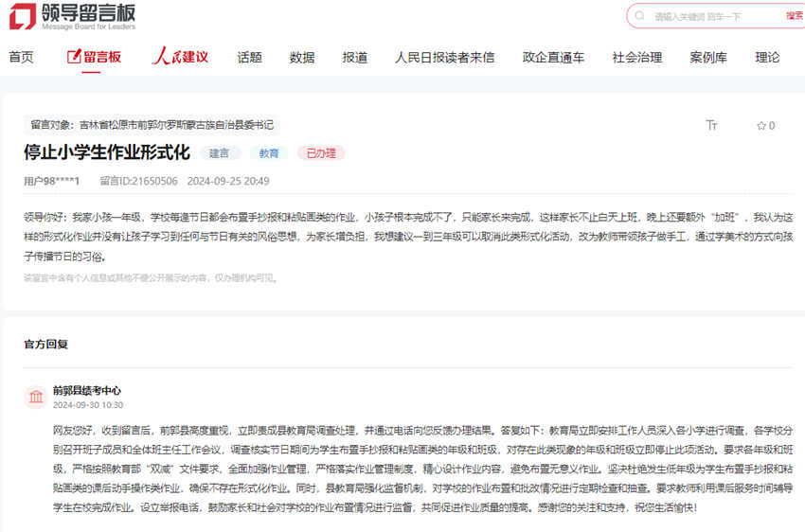
Task: Click the Tr font size icon
Action: tap(712, 125)
